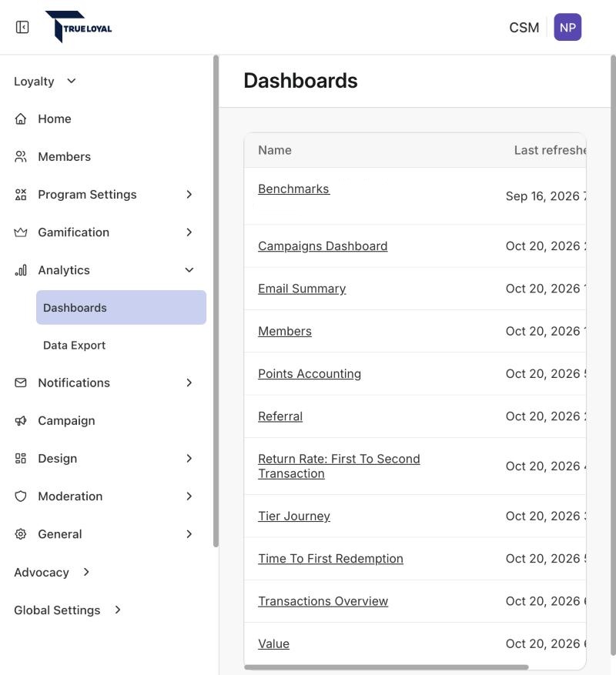This screenshot has width=616, height=675.
Task: Click the TrueLoyal logo
Action: click(79, 27)
